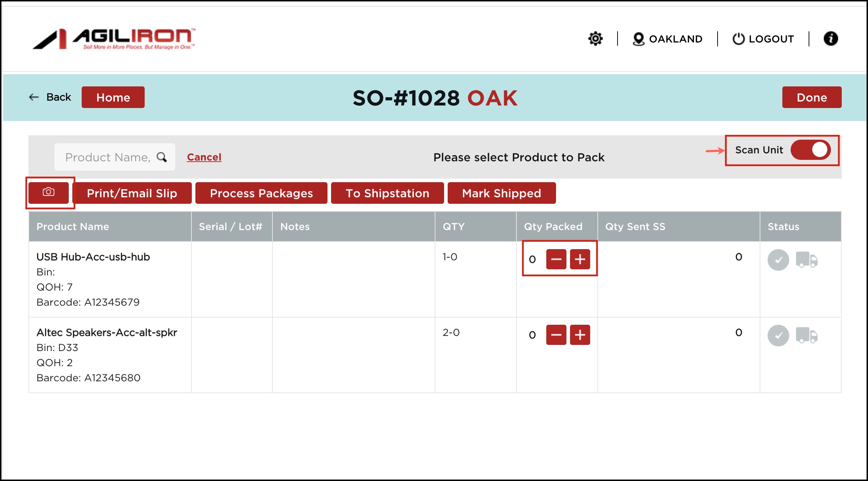Click the Process Packages button
Image resolution: width=868 pixels, height=481 pixels.
pyautogui.click(x=261, y=193)
